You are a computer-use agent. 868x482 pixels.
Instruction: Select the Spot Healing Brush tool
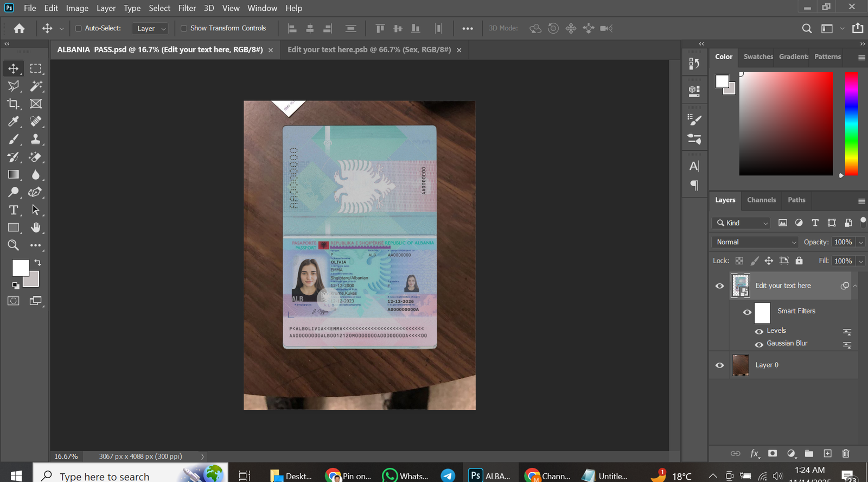click(x=36, y=121)
